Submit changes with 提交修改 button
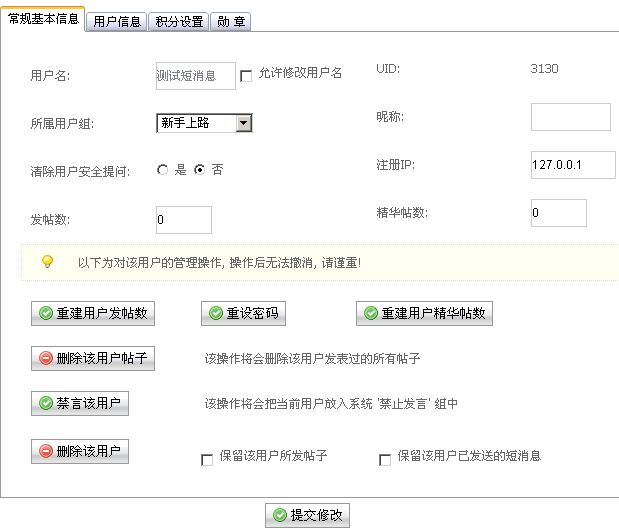This screenshot has height=531, width=619. click(x=307, y=515)
